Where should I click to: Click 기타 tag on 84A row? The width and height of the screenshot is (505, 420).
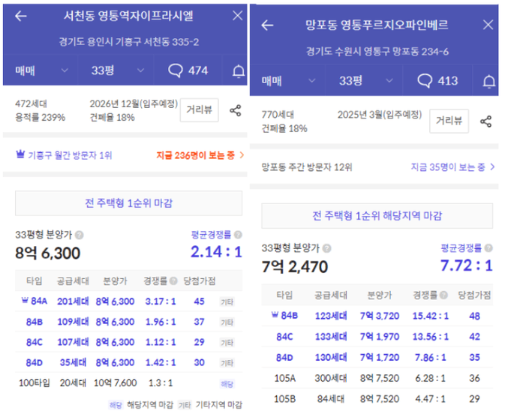coord(227,302)
